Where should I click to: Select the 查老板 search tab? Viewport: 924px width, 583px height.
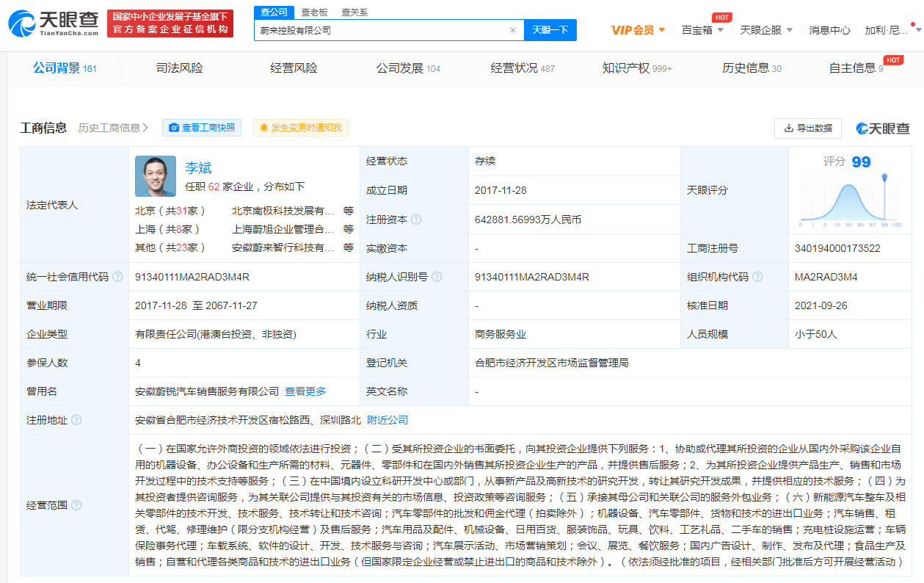pos(315,12)
